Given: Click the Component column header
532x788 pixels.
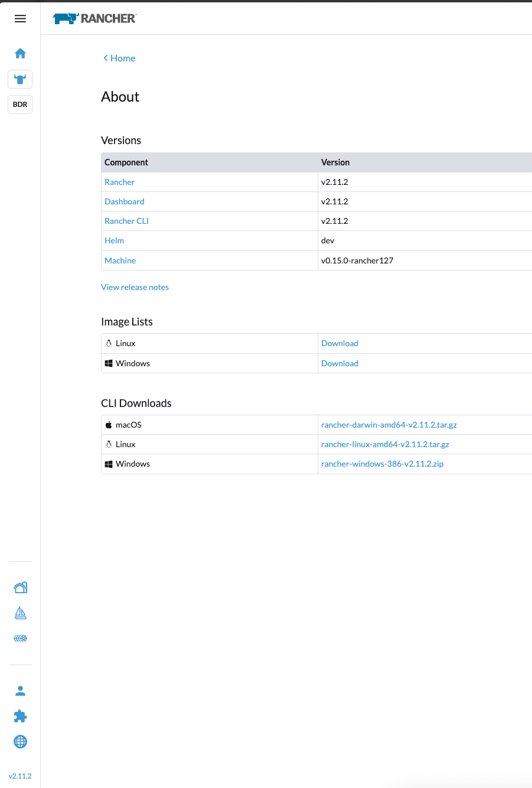Looking at the screenshot, I should coord(126,162).
